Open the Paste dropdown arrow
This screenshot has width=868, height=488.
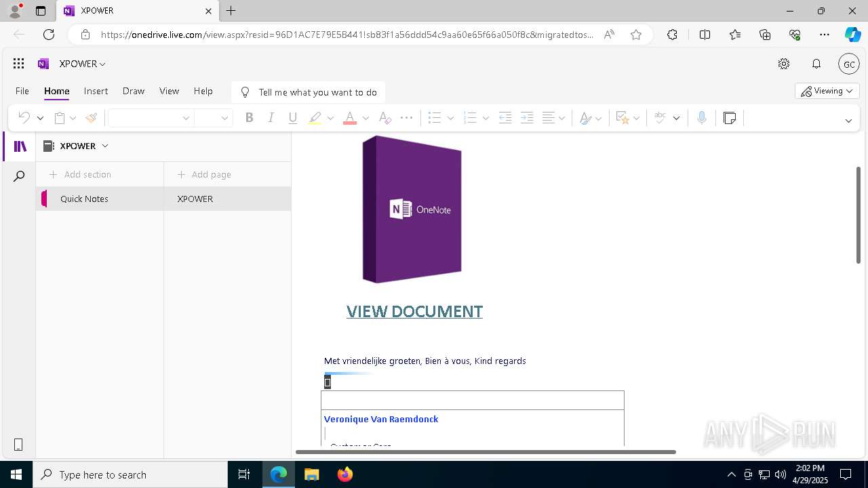point(73,118)
